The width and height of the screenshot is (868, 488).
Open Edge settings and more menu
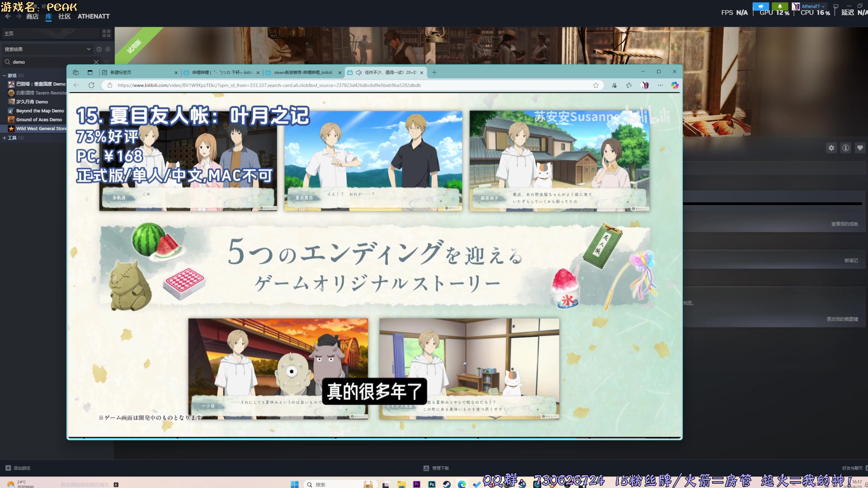tap(660, 85)
